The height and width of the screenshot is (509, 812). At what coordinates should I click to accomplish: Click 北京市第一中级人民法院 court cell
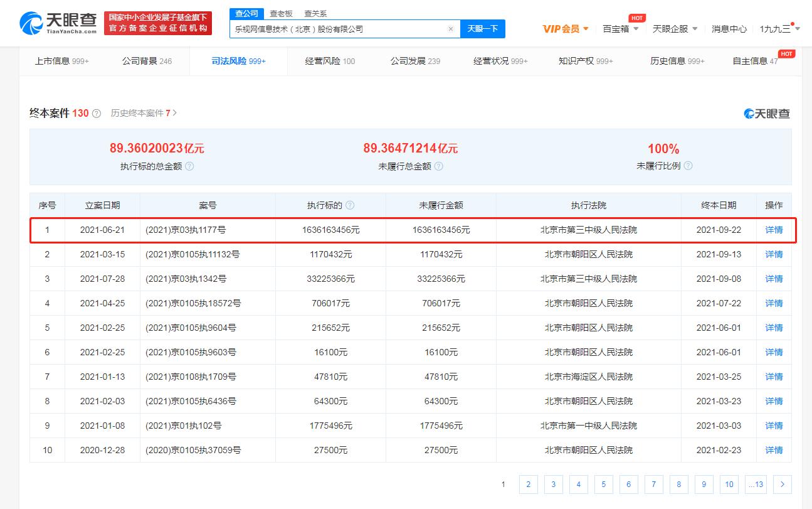coord(589,426)
